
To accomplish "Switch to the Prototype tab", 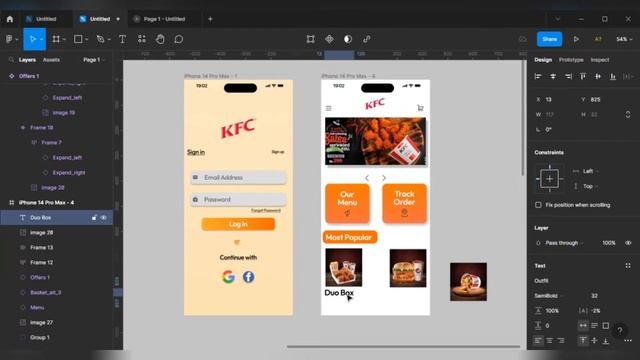I will pyautogui.click(x=571, y=60).
